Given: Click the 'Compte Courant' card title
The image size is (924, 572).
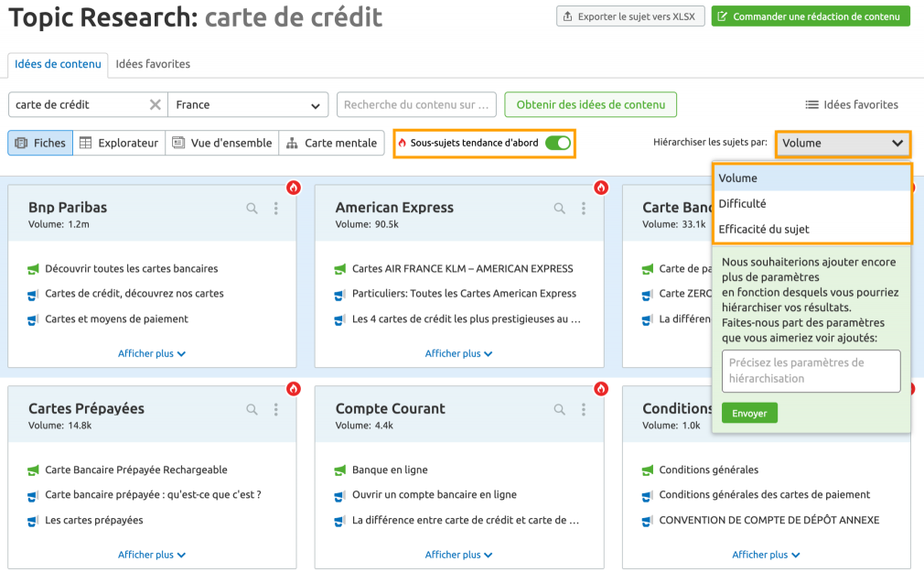Looking at the screenshot, I should coord(390,409).
